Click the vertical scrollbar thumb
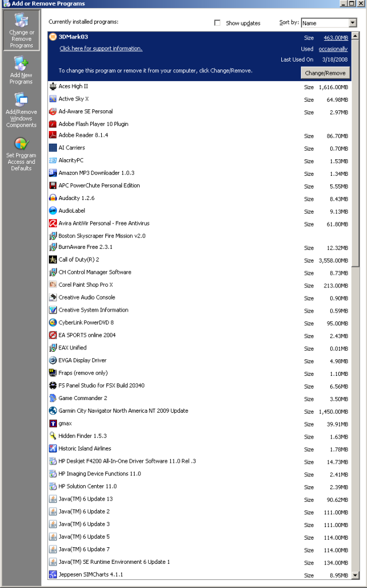The height and width of the screenshot is (588, 367). click(x=355, y=153)
